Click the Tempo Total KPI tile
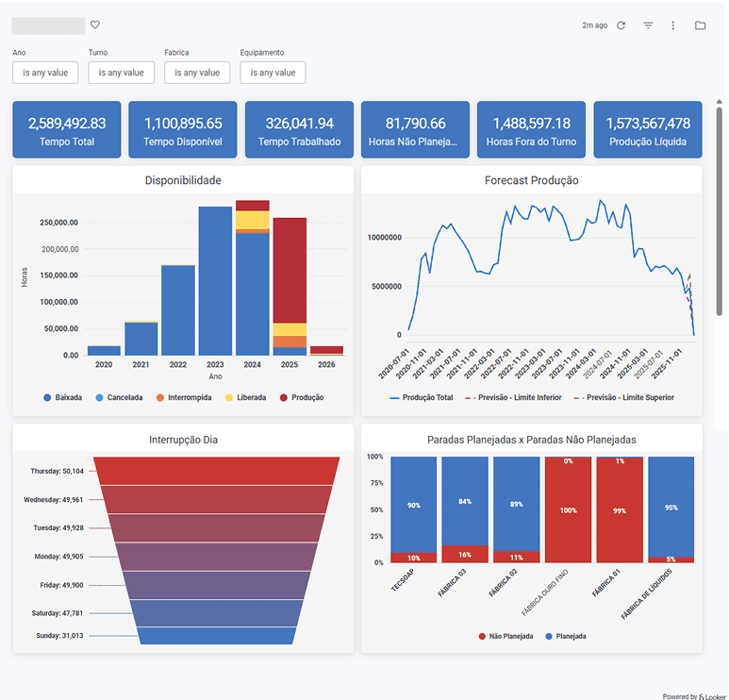729x700 pixels. click(x=67, y=130)
